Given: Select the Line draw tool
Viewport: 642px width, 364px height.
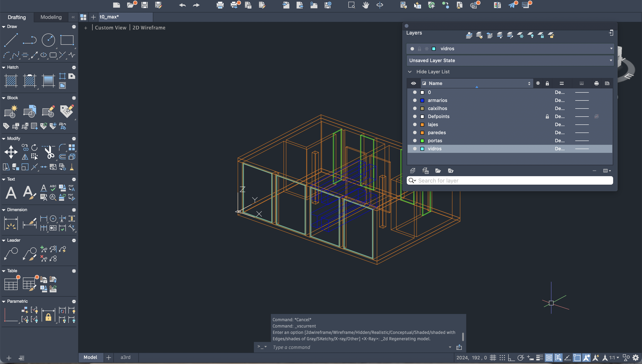Looking at the screenshot, I should (x=11, y=40).
